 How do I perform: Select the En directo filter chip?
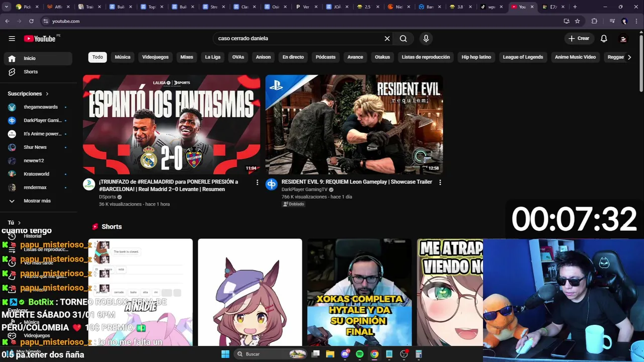(x=293, y=57)
